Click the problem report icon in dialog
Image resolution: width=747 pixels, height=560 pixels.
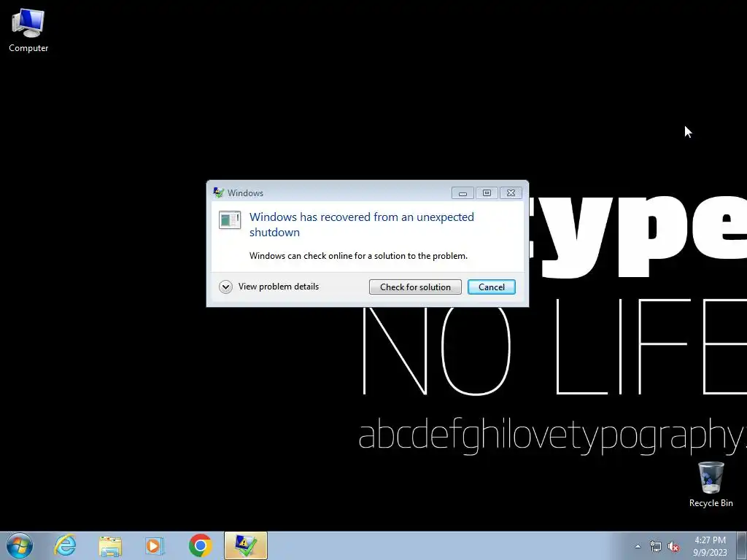pos(230,220)
